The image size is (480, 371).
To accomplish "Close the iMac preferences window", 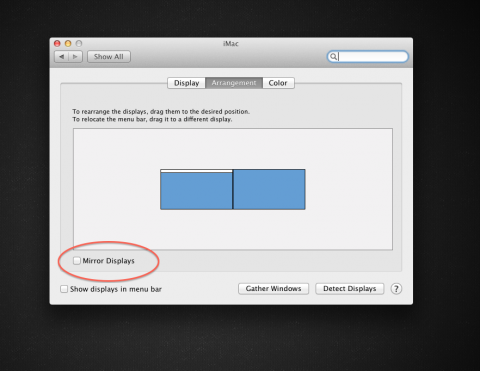I will 57,43.
